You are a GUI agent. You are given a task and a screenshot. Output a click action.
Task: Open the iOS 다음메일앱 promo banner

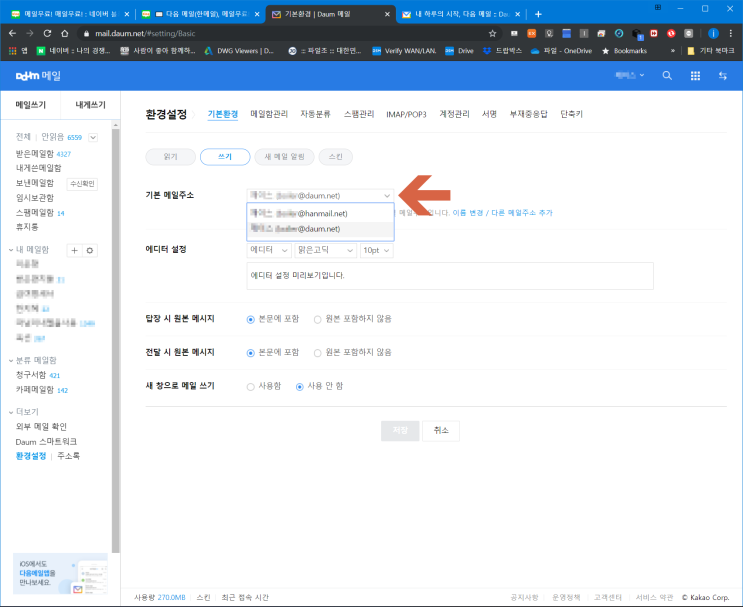60,573
